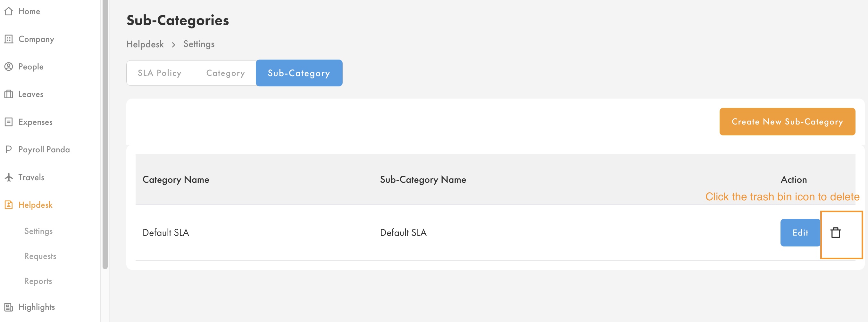This screenshot has width=868, height=322.
Task: Switch to the SLA Policy tab
Action: (159, 73)
